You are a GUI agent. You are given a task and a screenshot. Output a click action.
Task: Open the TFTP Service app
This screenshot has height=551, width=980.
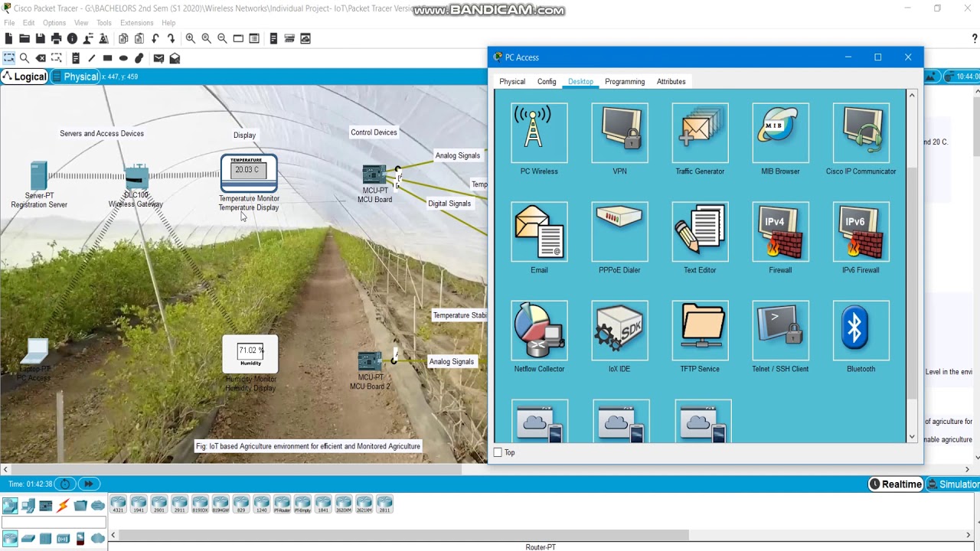tap(700, 330)
